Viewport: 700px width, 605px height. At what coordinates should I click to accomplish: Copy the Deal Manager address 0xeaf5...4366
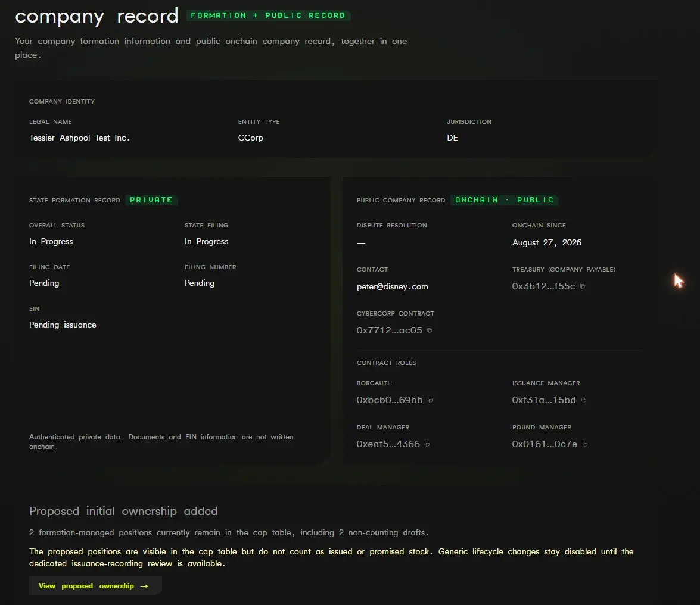[427, 444]
